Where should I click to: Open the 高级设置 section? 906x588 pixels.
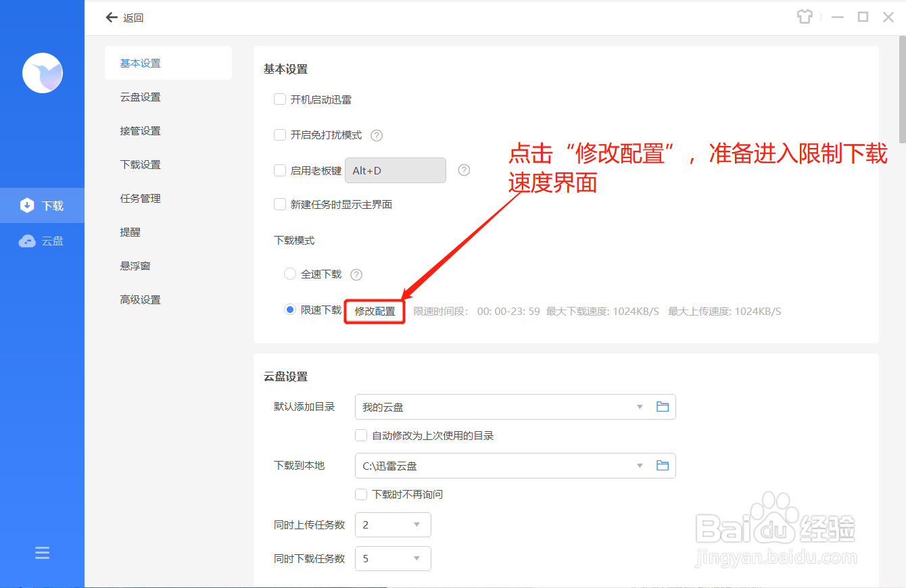pyautogui.click(x=140, y=299)
